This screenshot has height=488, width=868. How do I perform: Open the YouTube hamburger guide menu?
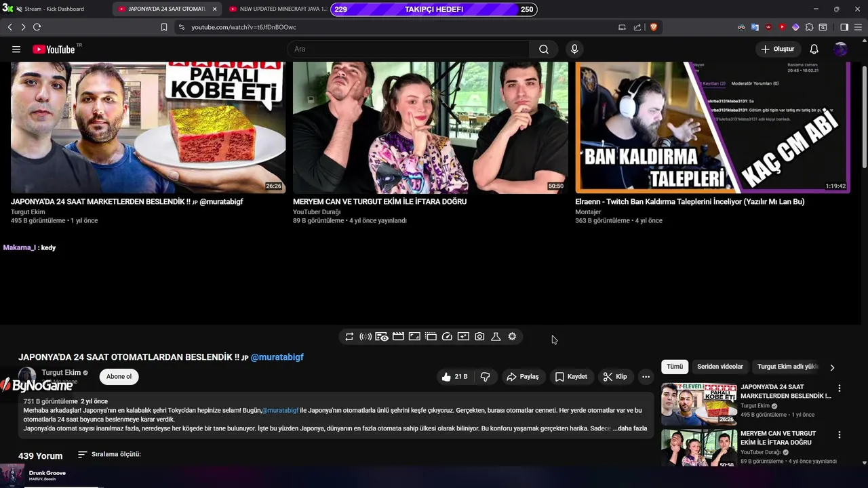(x=16, y=49)
